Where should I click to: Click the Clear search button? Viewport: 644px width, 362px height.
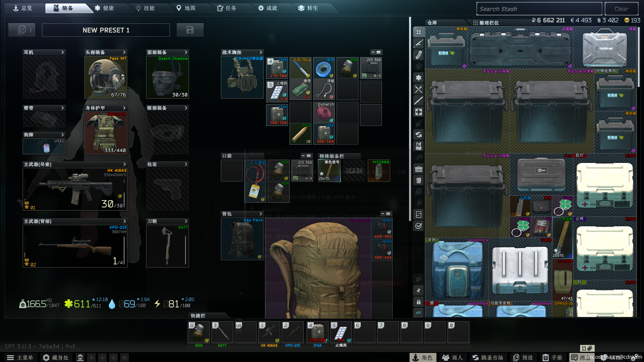621,9
